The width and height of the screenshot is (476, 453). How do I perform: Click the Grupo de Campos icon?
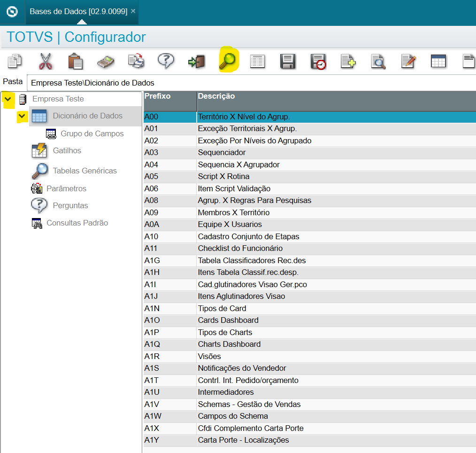click(51, 133)
